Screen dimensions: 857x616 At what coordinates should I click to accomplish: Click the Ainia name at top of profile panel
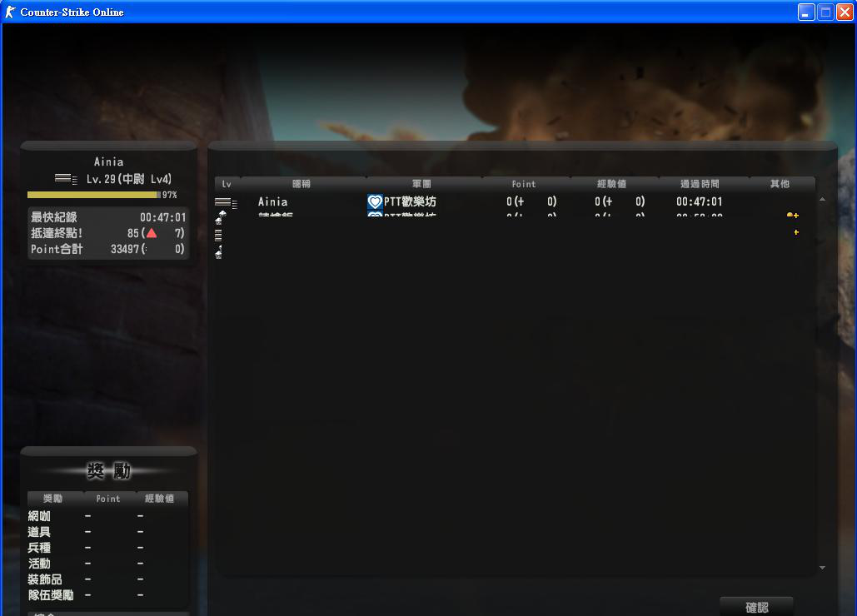point(109,162)
